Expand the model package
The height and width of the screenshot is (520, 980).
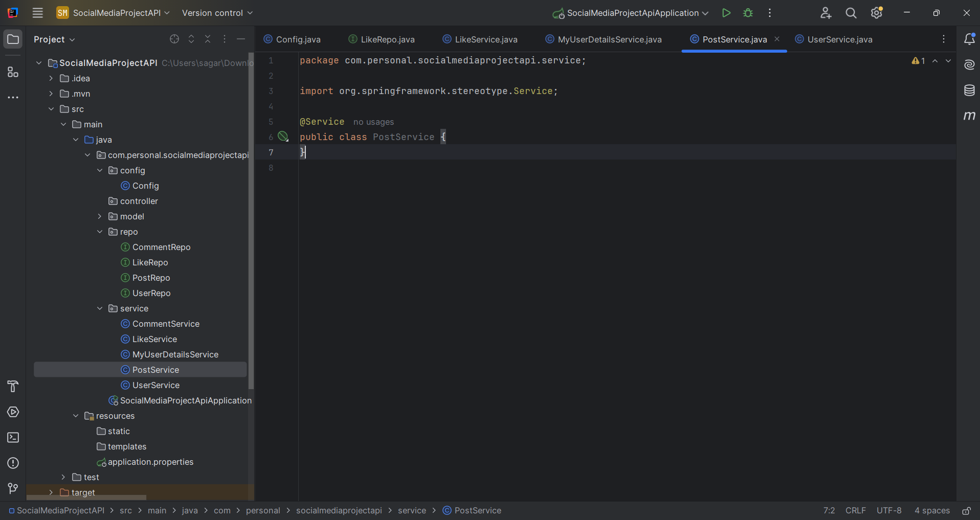100,216
